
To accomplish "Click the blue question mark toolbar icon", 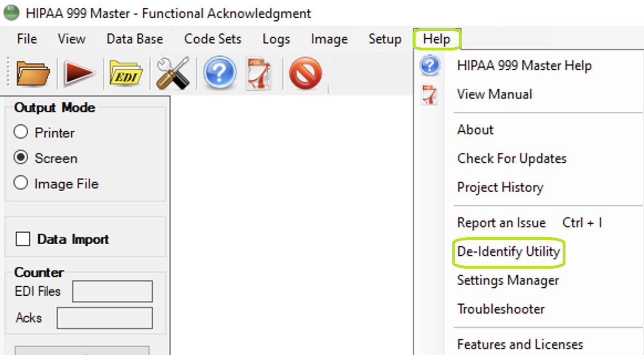I will [220, 73].
